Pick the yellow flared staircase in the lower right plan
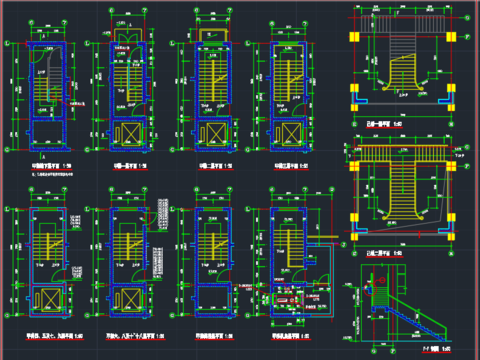 tap(403, 191)
